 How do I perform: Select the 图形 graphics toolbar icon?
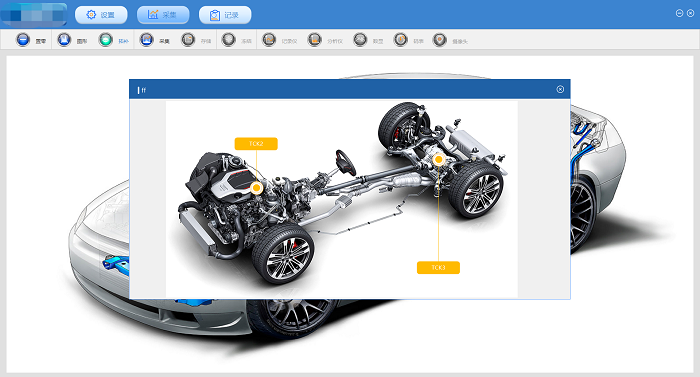coord(64,40)
